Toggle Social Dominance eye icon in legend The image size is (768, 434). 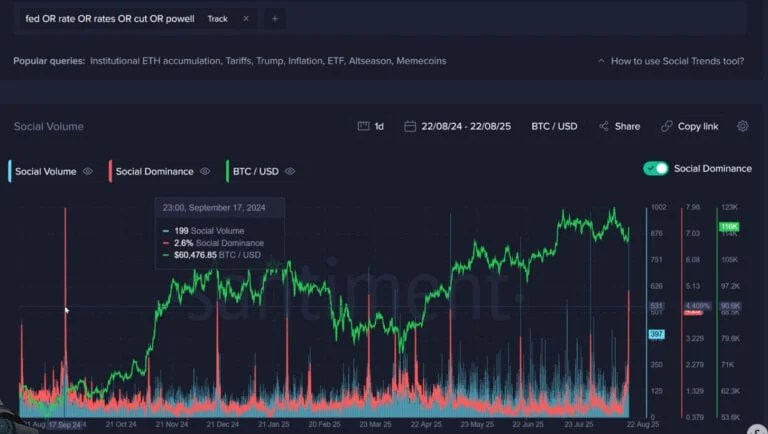pos(205,172)
